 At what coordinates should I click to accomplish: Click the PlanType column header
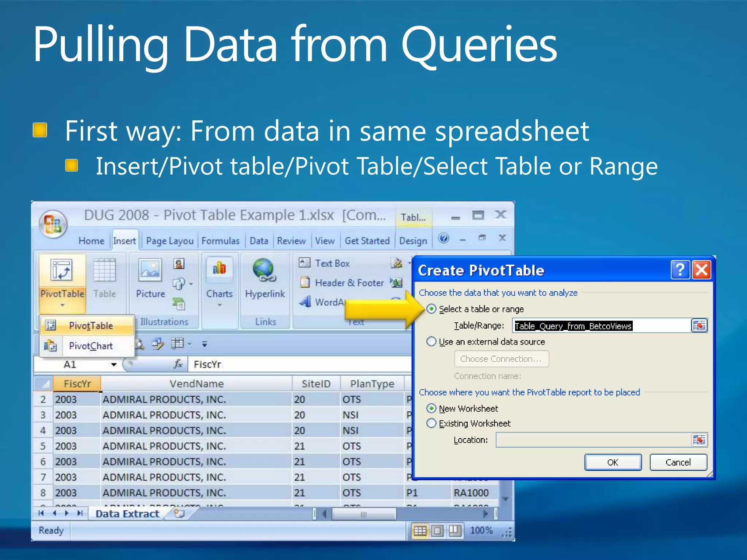click(x=372, y=384)
